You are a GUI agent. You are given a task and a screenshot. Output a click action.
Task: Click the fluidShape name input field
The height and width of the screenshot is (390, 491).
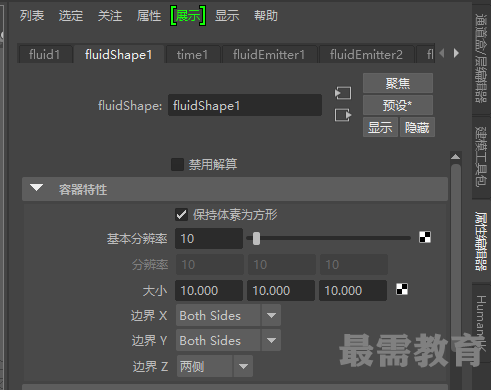tap(245, 105)
